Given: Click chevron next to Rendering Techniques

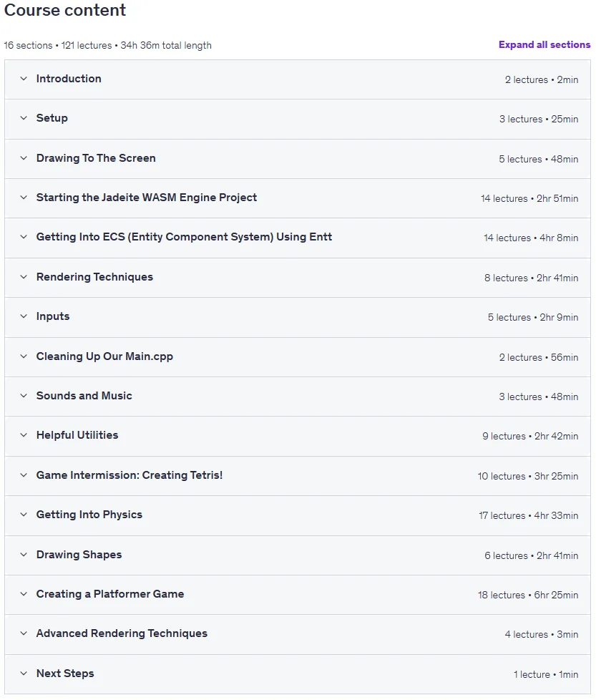Looking at the screenshot, I should (x=24, y=277).
